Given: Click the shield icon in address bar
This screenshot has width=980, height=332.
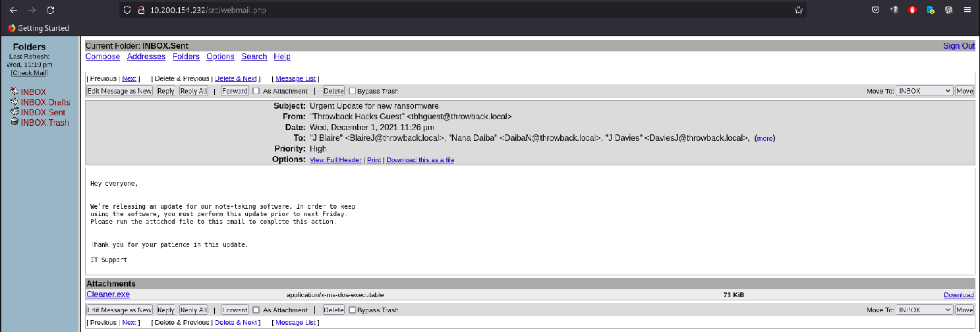Looking at the screenshot, I should click(128, 11).
